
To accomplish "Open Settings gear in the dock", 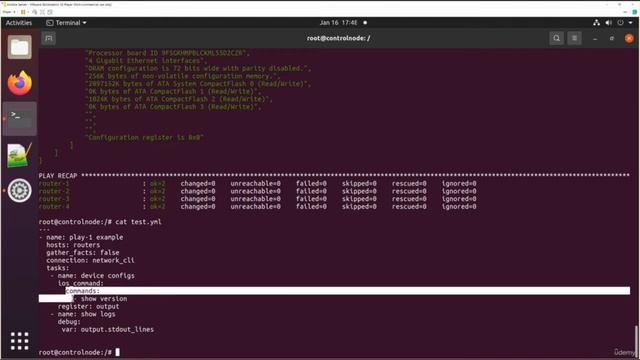I will 20,190.
